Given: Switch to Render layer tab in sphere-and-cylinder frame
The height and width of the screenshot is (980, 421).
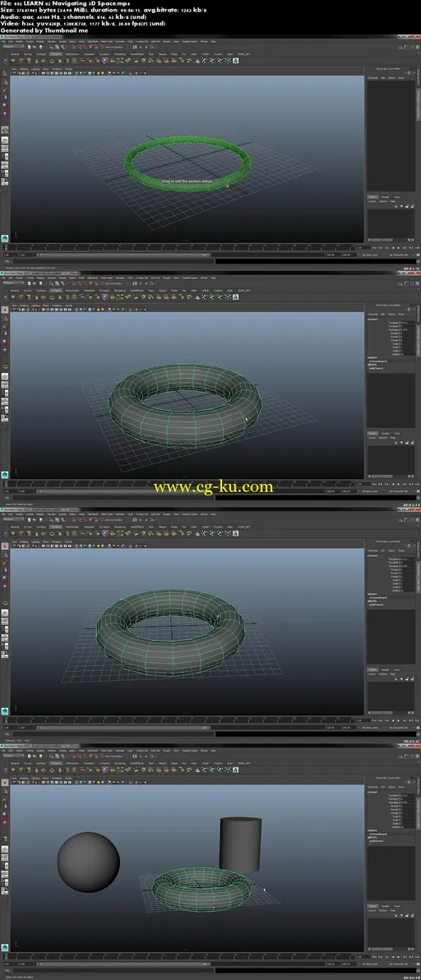Looking at the screenshot, I should pyautogui.click(x=386, y=905).
